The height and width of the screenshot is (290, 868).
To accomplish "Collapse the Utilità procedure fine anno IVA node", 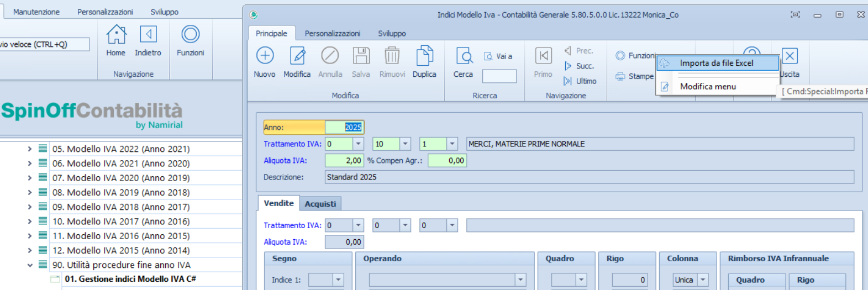I will 30,265.
